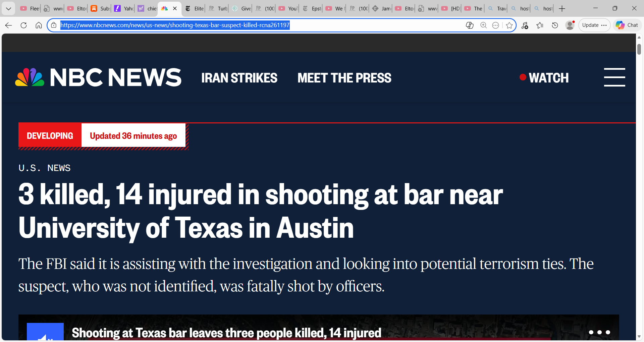
Task: Add this page to favorites star
Action: coord(509,25)
